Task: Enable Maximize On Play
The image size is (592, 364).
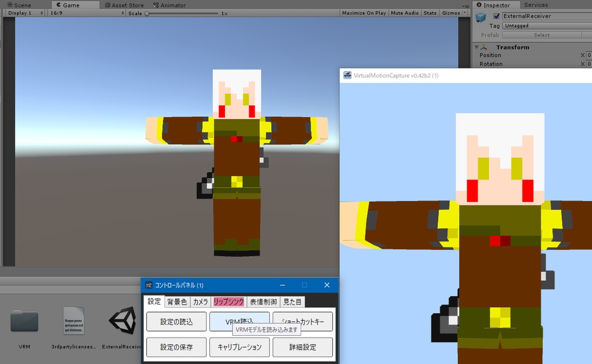Action: 363,12
